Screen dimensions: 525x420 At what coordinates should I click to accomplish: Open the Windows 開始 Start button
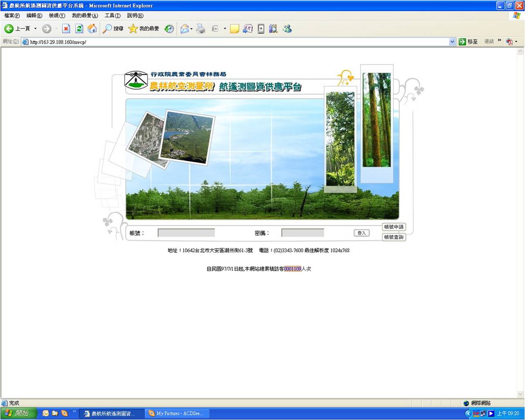click(18, 413)
